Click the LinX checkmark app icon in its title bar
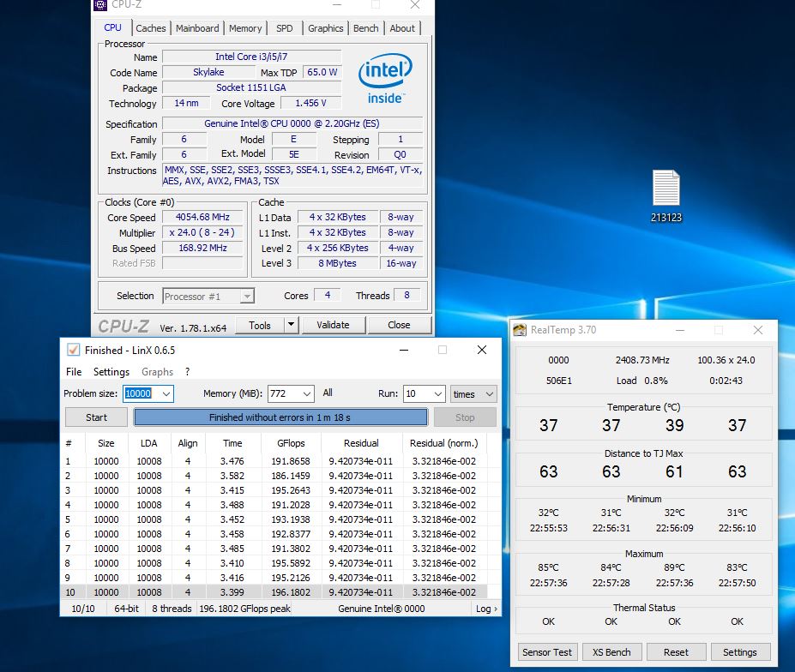This screenshot has width=795, height=672. (73, 350)
